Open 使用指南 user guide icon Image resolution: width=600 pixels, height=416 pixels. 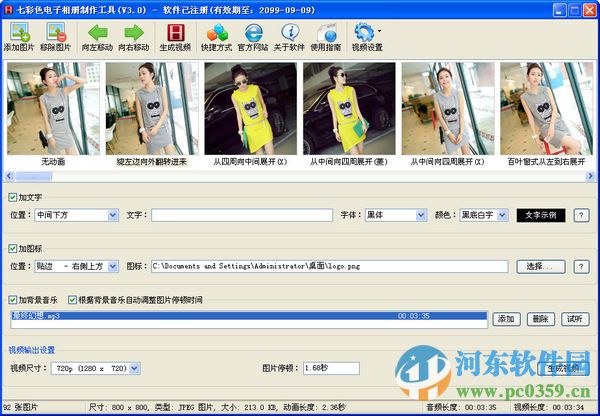point(326,37)
